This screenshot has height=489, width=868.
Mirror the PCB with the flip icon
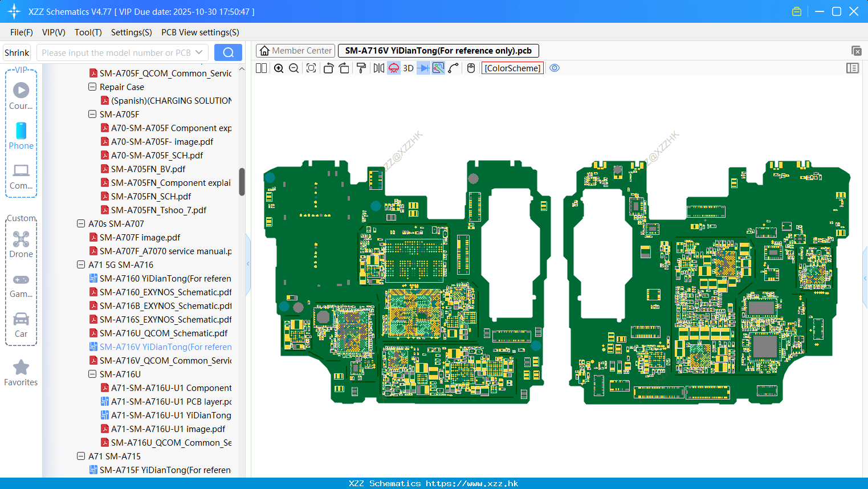[378, 68]
